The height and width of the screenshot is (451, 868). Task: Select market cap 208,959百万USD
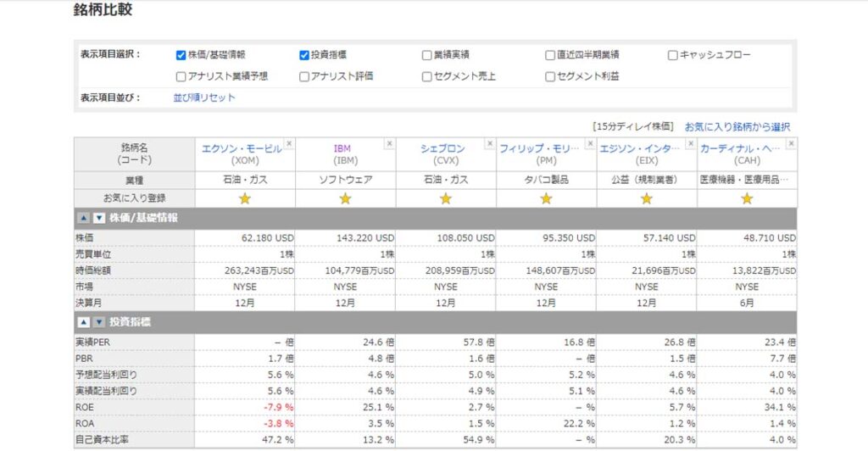(x=460, y=270)
